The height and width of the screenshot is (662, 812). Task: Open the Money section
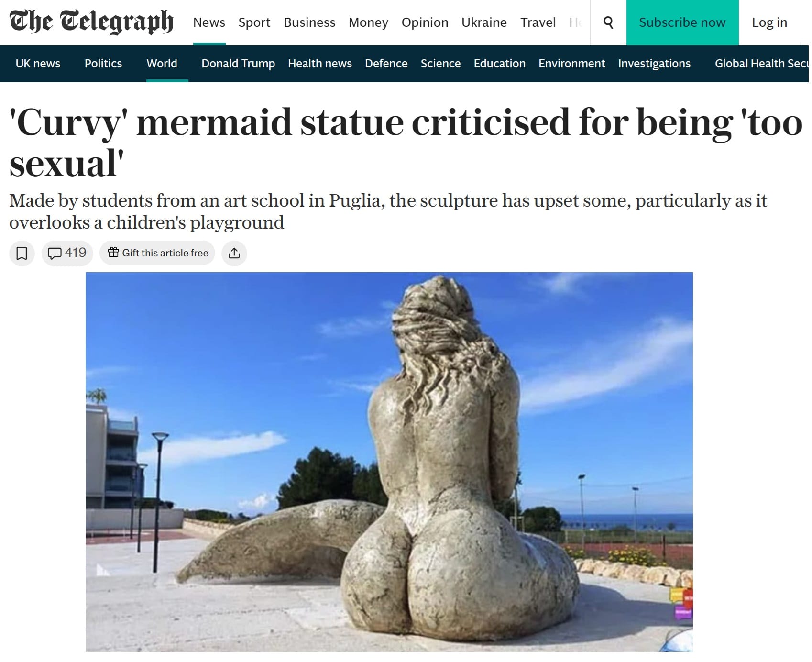point(368,22)
